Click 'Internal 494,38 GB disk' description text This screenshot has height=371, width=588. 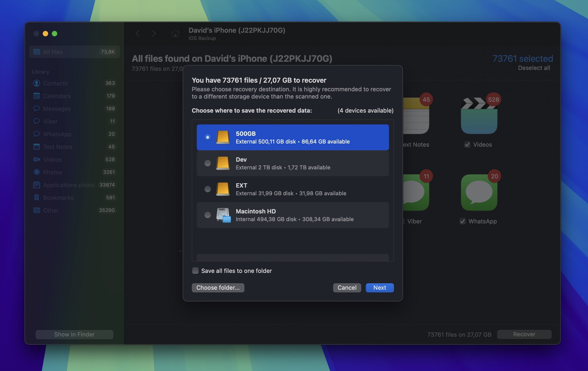click(266, 219)
